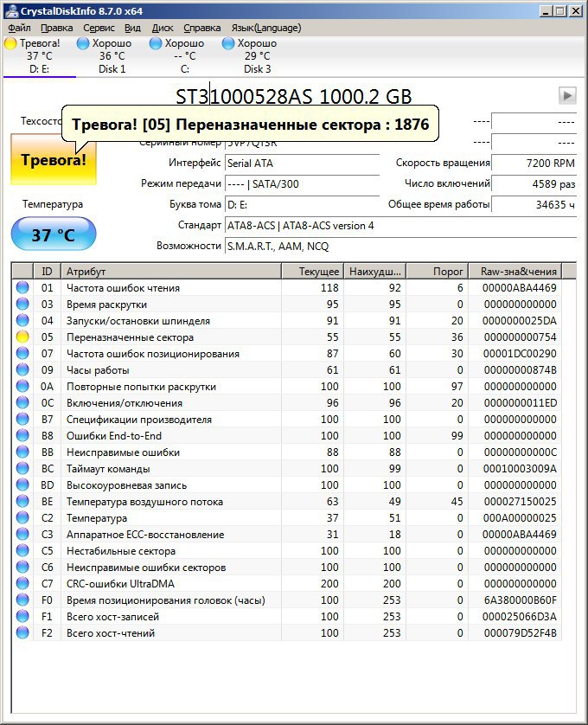Viewport: 588px width, 725px height.
Task: Click the Текущее column header
Action: pyautogui.click(x=312, y=271)
